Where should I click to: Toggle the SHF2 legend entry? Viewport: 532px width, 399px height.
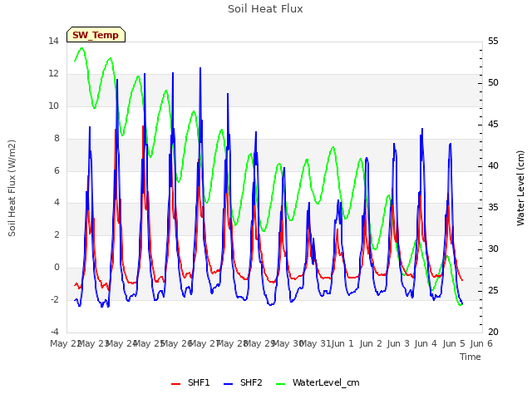point(243,382)
